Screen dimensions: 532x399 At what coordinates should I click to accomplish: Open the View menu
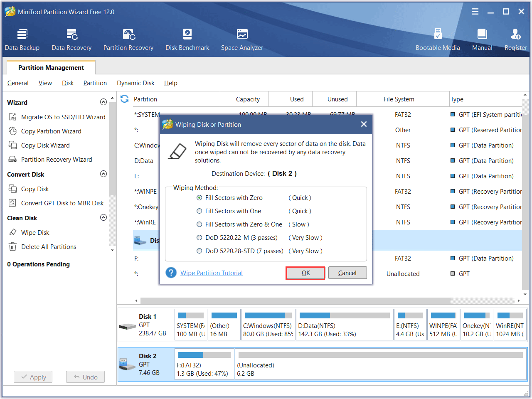[x=45, y=83]
